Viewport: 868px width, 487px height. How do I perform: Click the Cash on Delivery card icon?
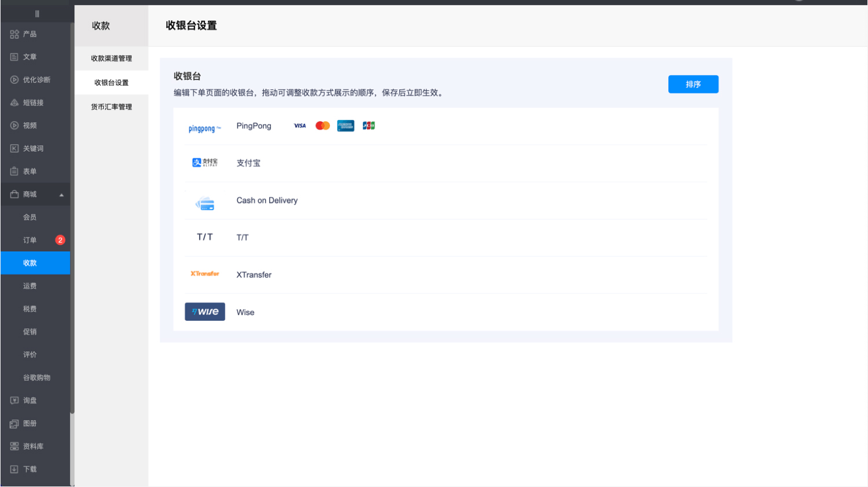point(205,203)
